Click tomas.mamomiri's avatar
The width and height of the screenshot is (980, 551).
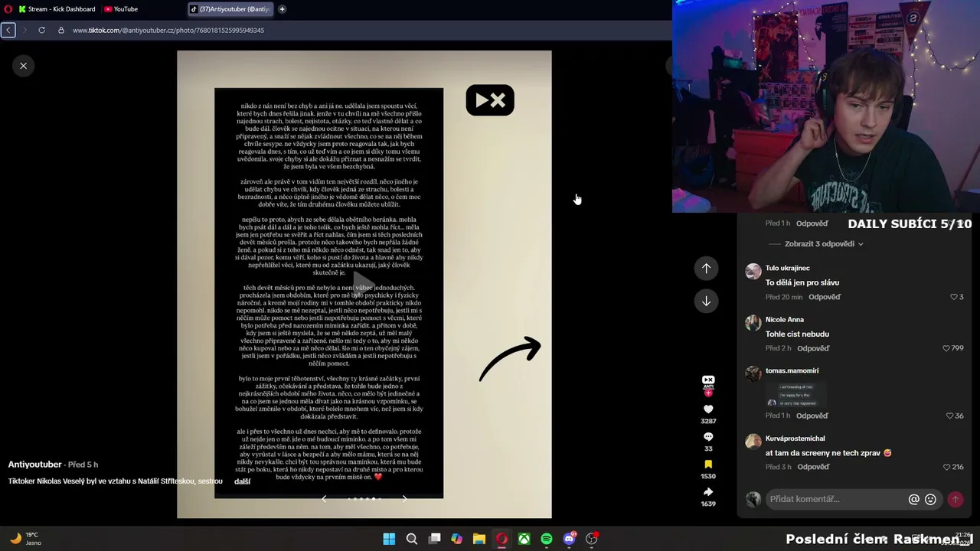pos(753,373)
